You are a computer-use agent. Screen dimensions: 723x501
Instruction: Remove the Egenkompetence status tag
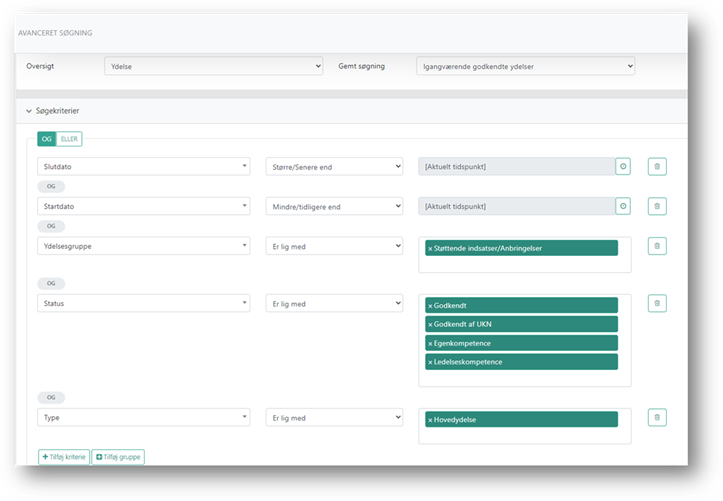430,343
